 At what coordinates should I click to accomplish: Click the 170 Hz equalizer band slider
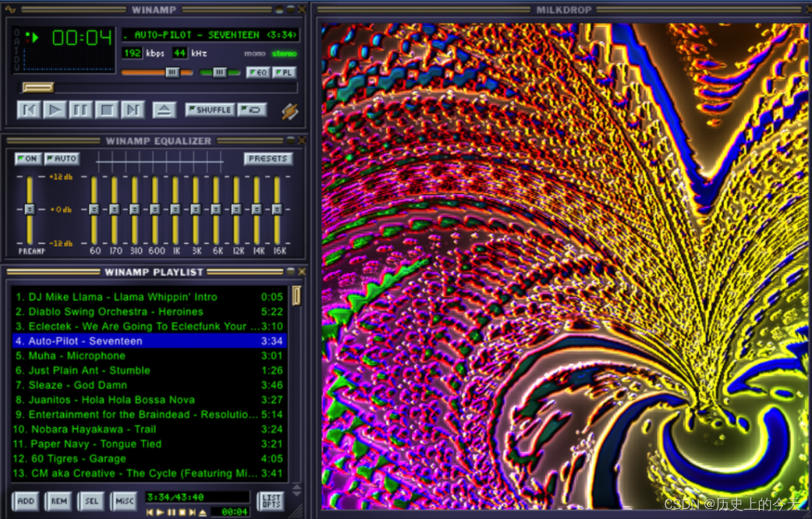coord(114,209)
